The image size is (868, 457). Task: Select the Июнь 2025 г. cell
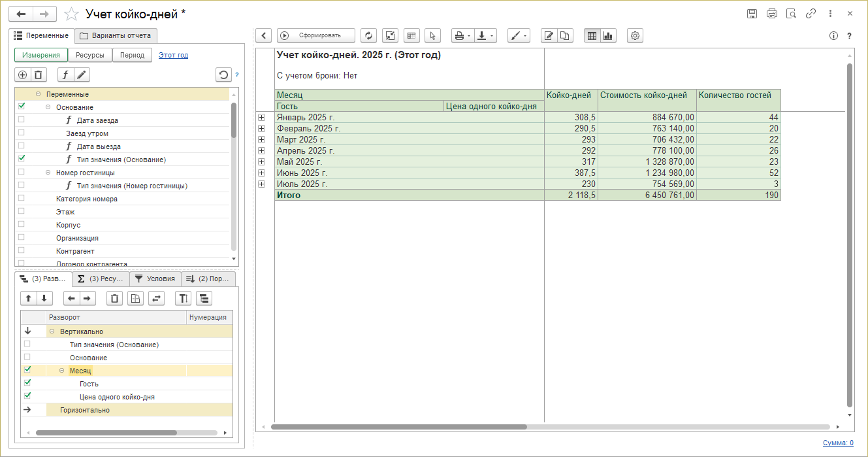point(302,173)
